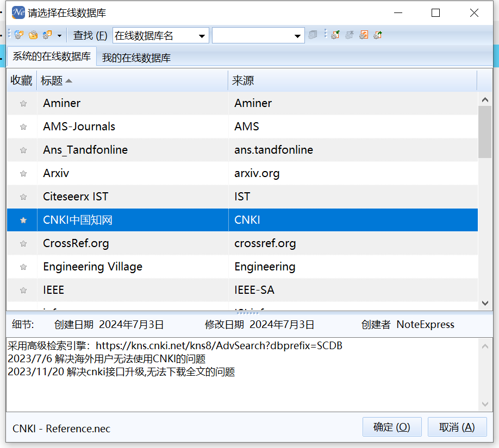Sort by the 标题 column header
The height and width of the screenshot is (448, 499).
pyautogui.click(x=133, y=80)
